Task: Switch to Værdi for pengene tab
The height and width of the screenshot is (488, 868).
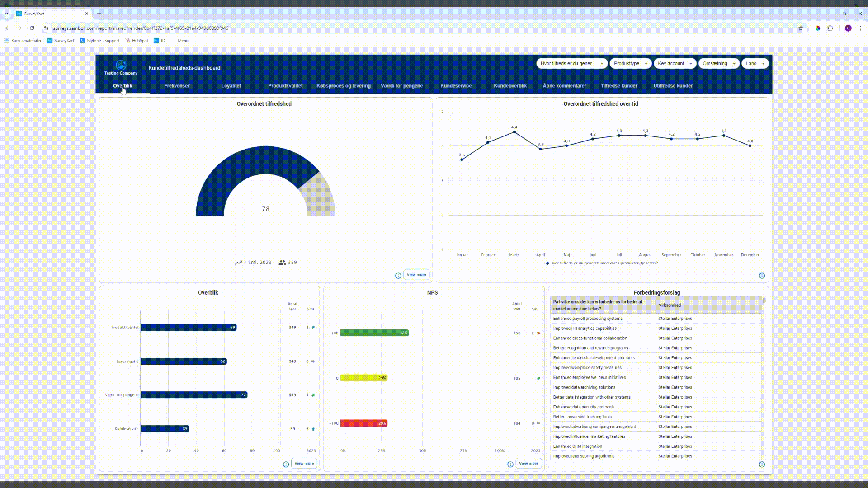Action: (402, 86)
